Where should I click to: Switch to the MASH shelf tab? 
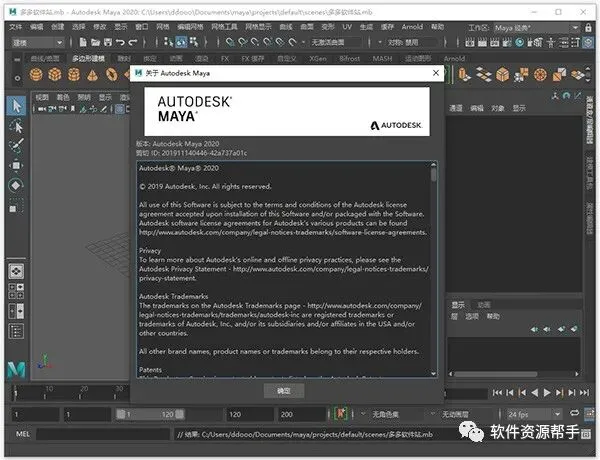coord(382,59)
